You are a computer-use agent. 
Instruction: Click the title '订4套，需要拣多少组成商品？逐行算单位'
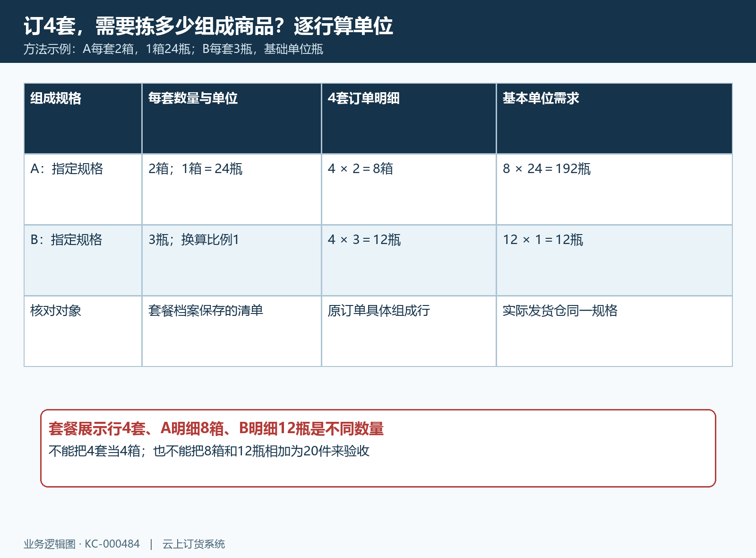tap(208, 26)
